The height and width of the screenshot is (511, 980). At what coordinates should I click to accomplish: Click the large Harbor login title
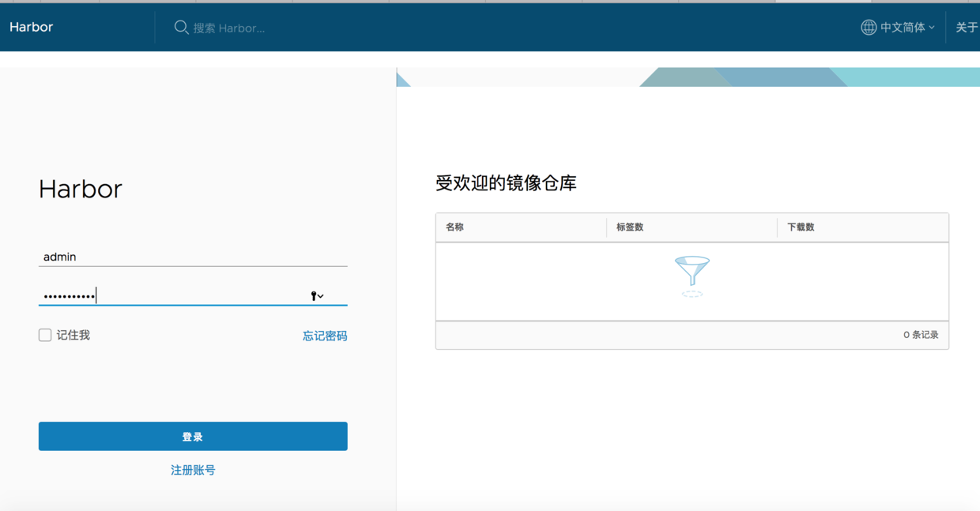point(81,190)
